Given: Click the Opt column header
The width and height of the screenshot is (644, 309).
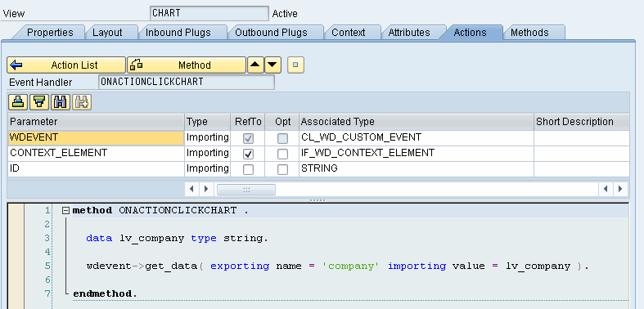Looking at the screenshot, I should coord(282,122).
